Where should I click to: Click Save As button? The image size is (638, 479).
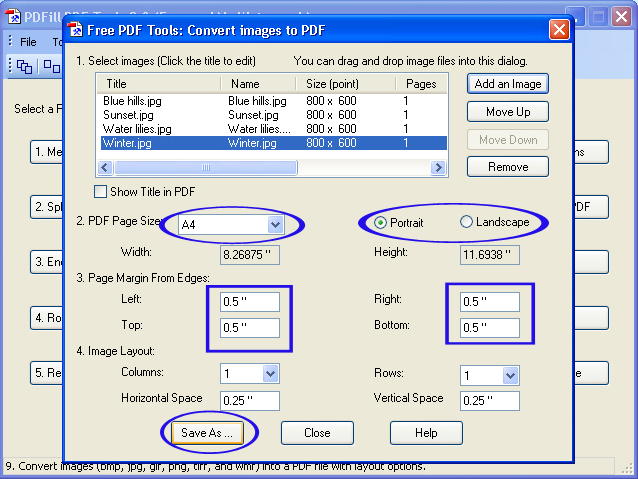207,433
